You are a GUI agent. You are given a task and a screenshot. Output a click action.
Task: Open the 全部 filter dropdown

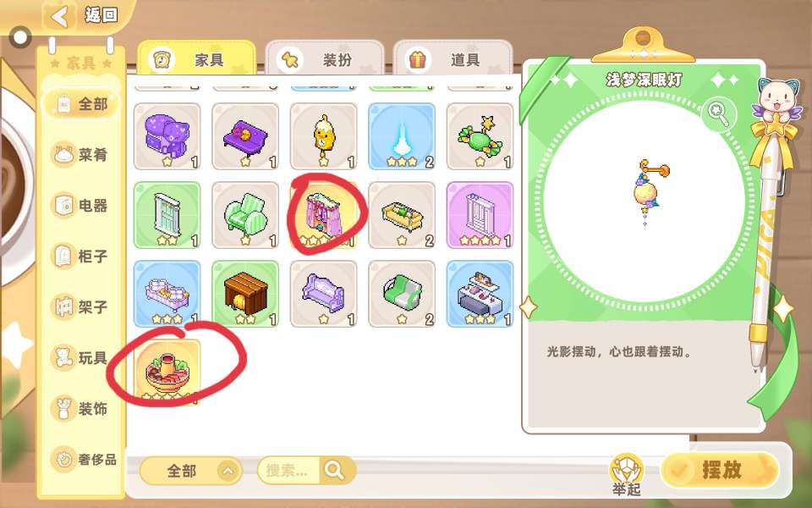[190, 471]
